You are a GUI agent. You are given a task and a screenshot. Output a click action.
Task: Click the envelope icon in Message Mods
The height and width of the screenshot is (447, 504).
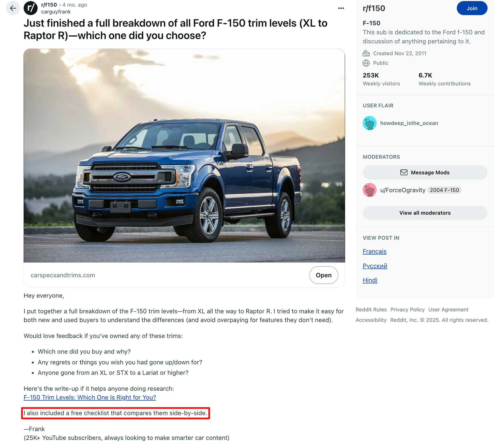[x=404, y=172]
